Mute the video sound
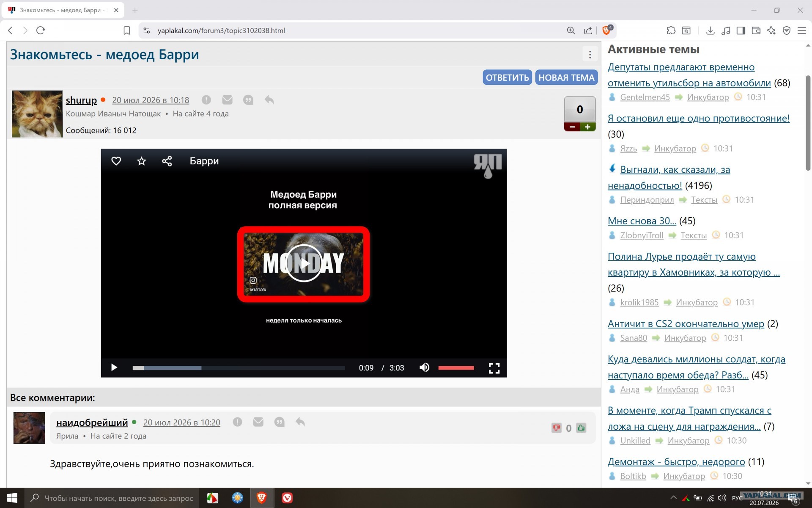Screen dimensions: 812x508 (424, 367)
